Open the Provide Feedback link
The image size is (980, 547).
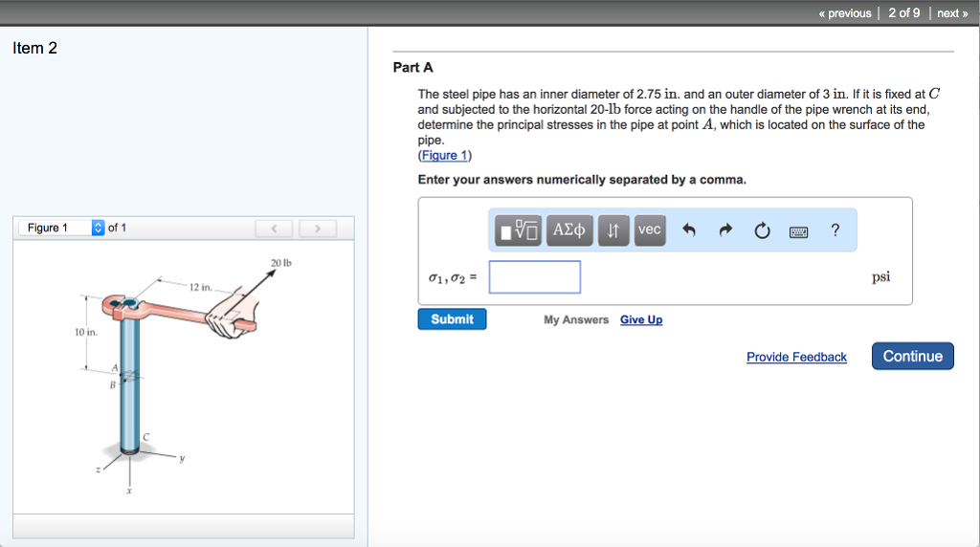797,357
